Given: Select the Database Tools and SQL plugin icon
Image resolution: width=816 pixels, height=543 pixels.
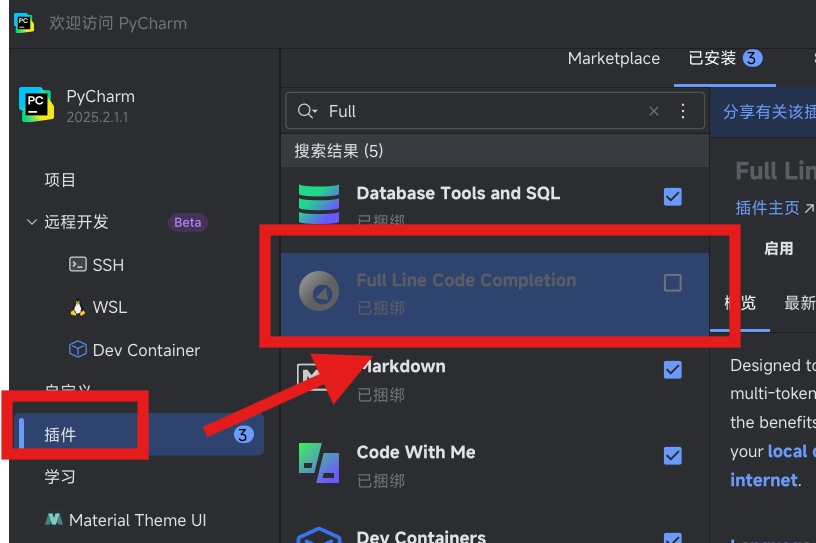Looking at the screenshot, I should [x=319, y=203].
